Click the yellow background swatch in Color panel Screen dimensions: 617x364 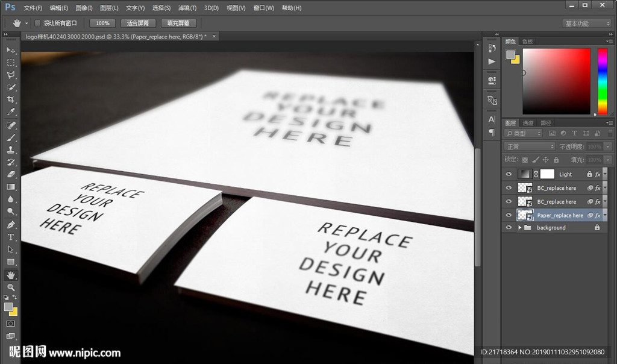click(516, 61)
